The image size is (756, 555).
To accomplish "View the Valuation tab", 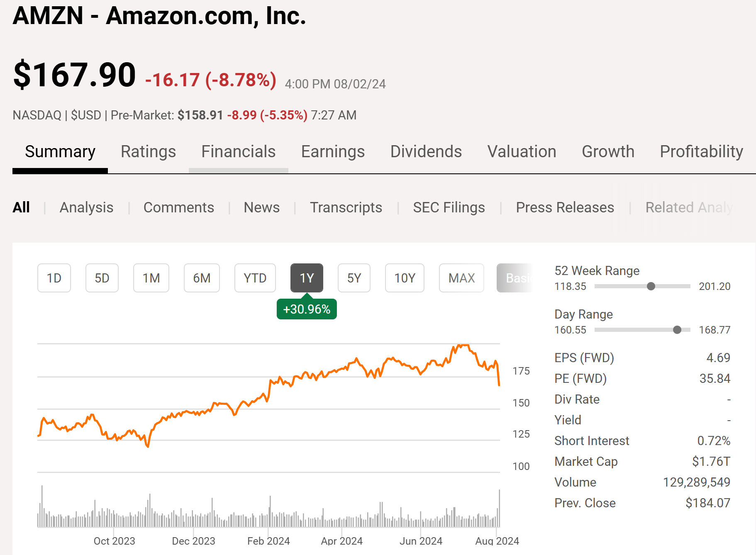I will pyautogui.click(x=522, y=152).
